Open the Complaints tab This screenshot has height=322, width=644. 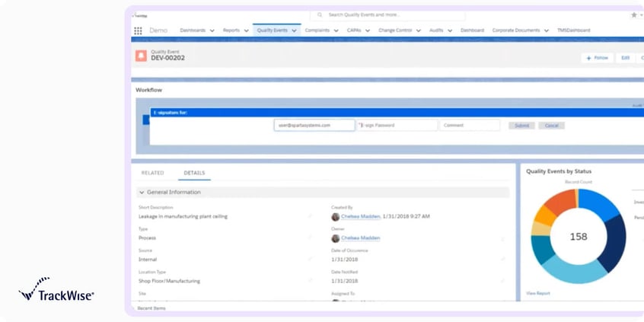(317, 30)
